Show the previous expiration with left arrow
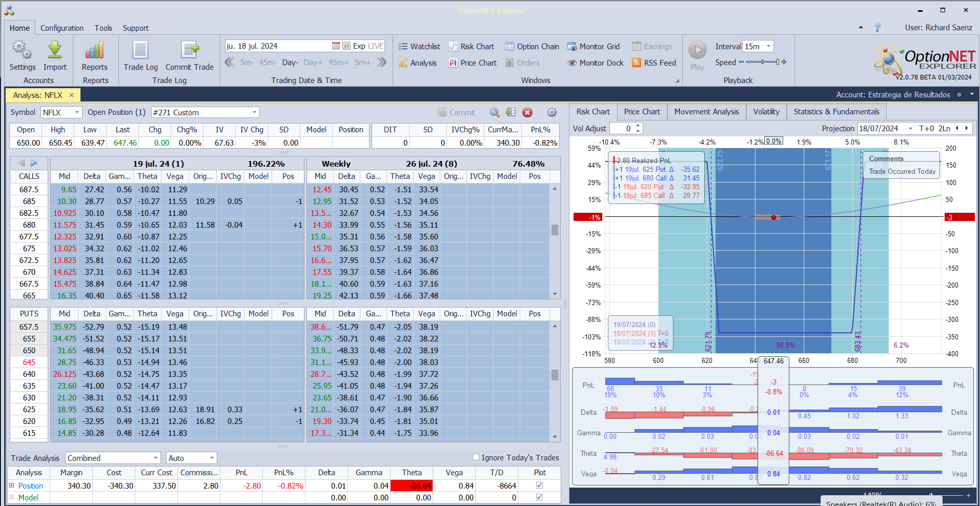This screenshot has height=506, width=980. tap(22, 163)
